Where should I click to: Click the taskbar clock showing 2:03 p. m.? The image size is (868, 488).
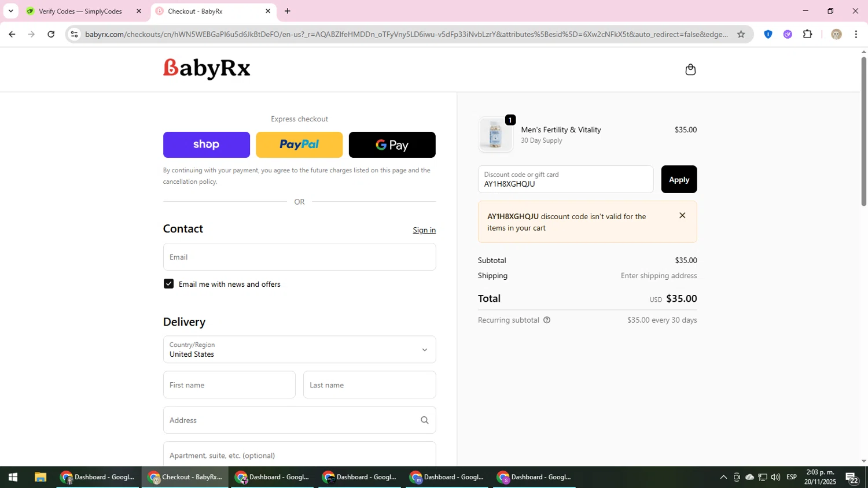point(820,477)
